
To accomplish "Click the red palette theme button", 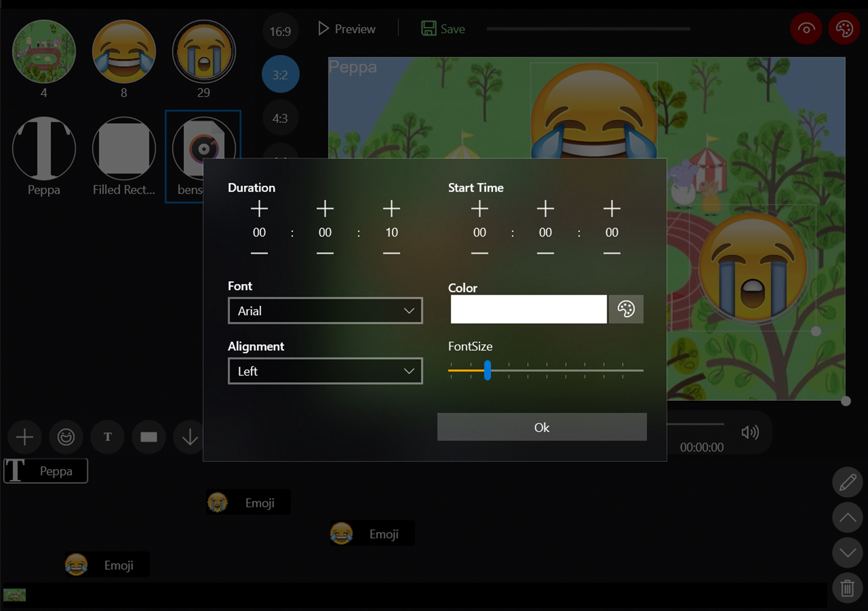I will tap(844, 29).
